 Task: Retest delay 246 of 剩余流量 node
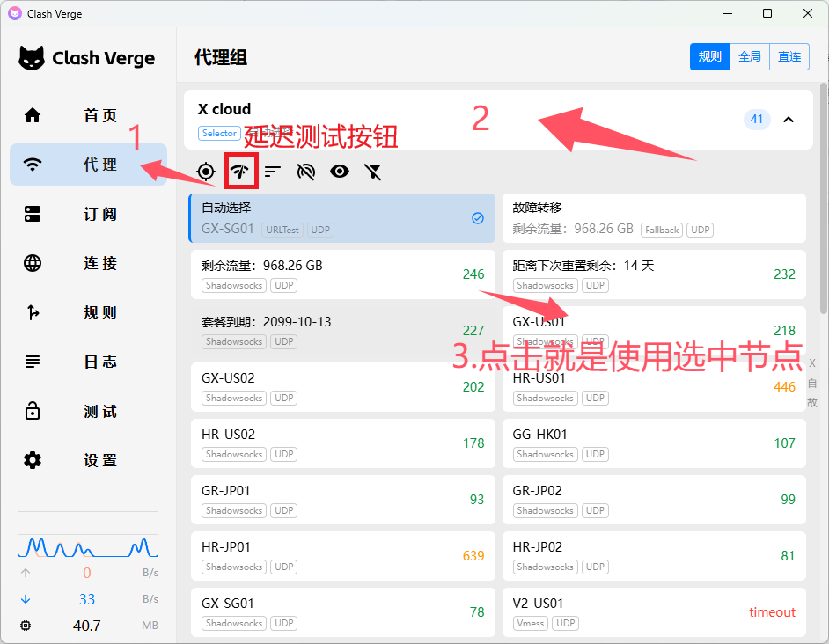pos(473,274)
